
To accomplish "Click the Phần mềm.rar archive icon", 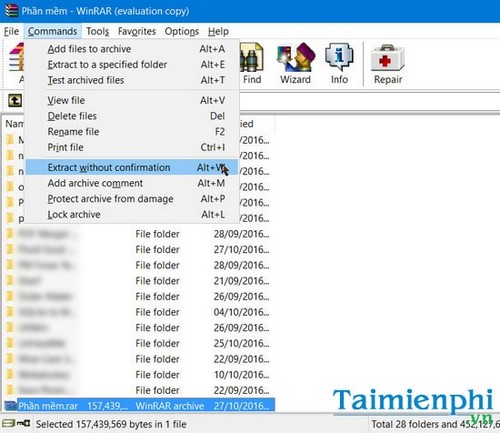I will tap(10, 406).
